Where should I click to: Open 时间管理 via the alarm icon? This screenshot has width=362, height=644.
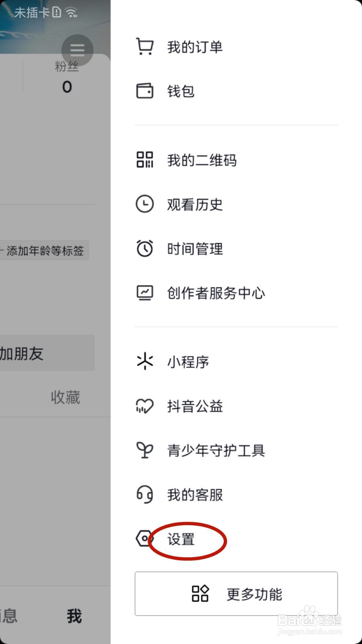(144, 248)
